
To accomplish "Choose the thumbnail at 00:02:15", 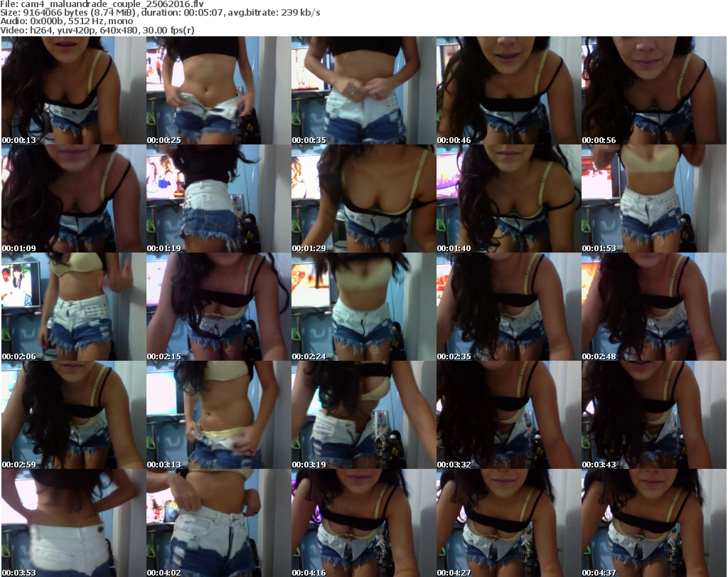I will 219,307.
